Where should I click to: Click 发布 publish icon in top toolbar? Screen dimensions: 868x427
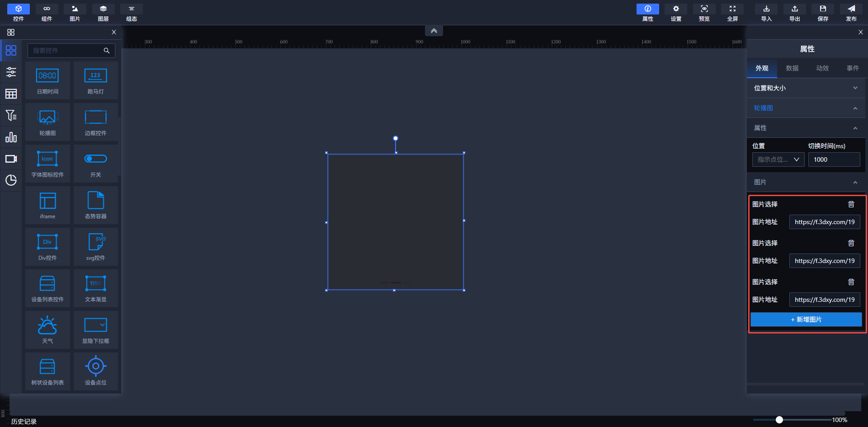click(851, 12)
